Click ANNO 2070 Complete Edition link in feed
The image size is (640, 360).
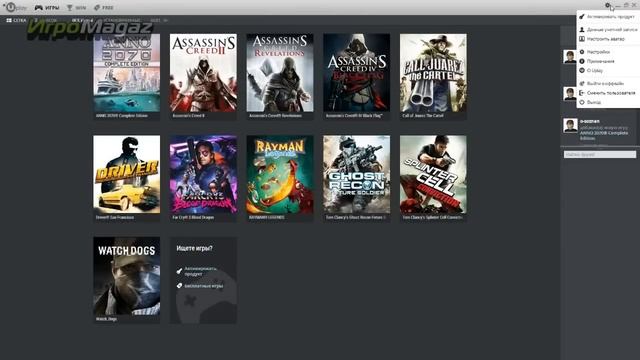pos(604,136)
